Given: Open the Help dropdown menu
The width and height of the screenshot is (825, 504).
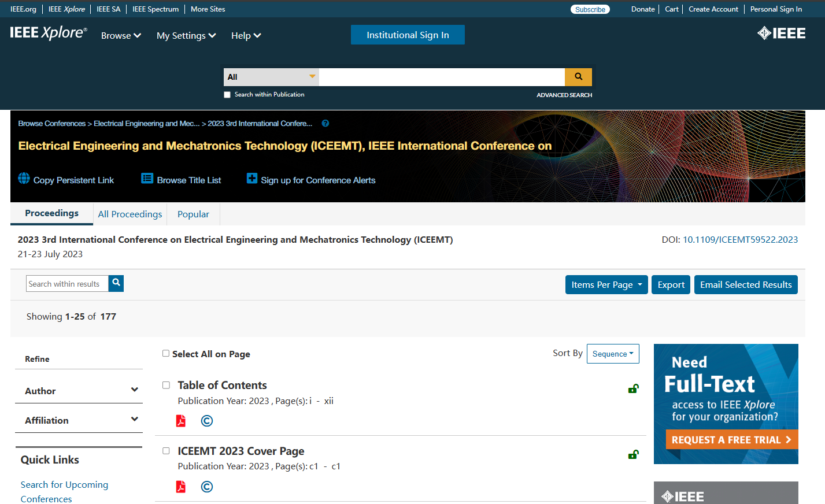Looking at the screenshot, I should [x=246, y=36].
